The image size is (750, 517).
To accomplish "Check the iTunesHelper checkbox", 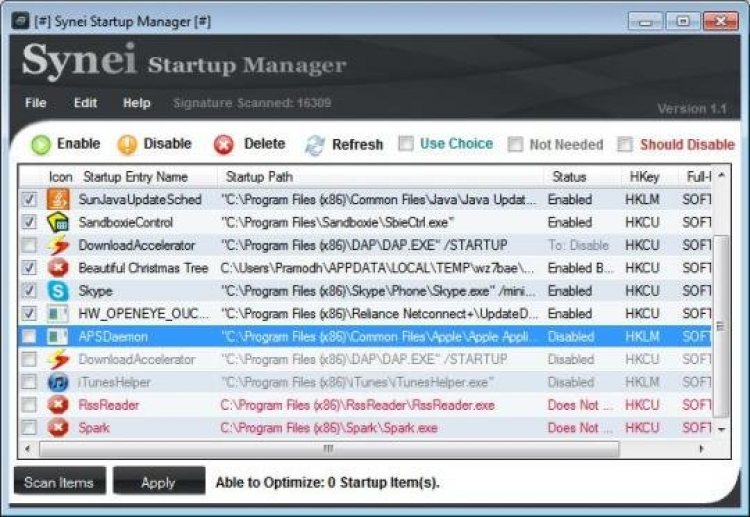I will 29,382.
